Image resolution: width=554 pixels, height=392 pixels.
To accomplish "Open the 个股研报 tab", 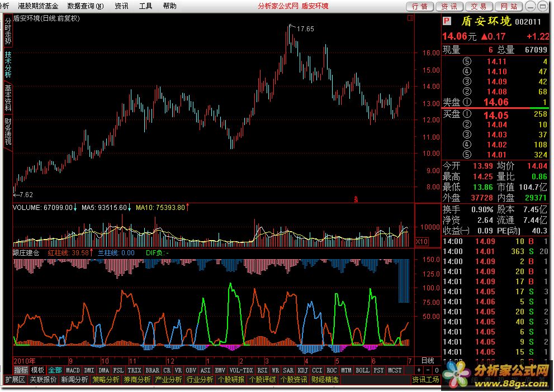I will coord(231,380).
